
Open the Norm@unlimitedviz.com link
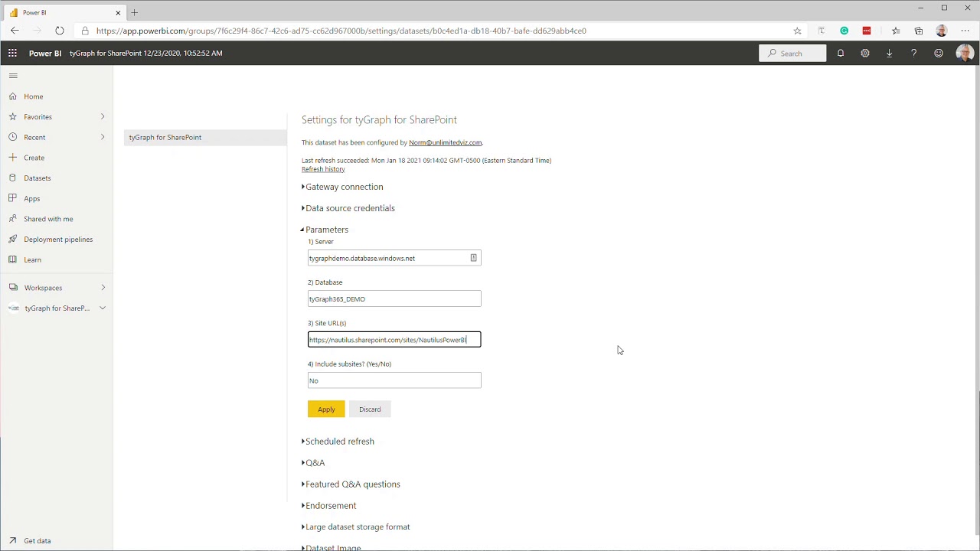pyautogui.click(x=446, y=142)
